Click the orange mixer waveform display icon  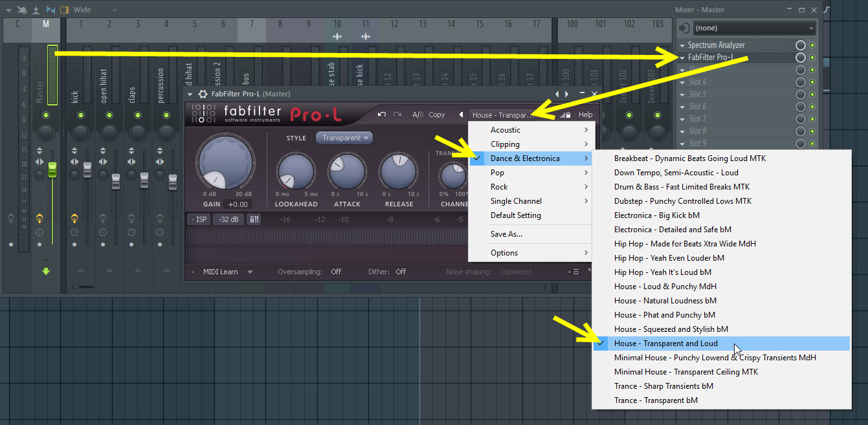[64, 10]
